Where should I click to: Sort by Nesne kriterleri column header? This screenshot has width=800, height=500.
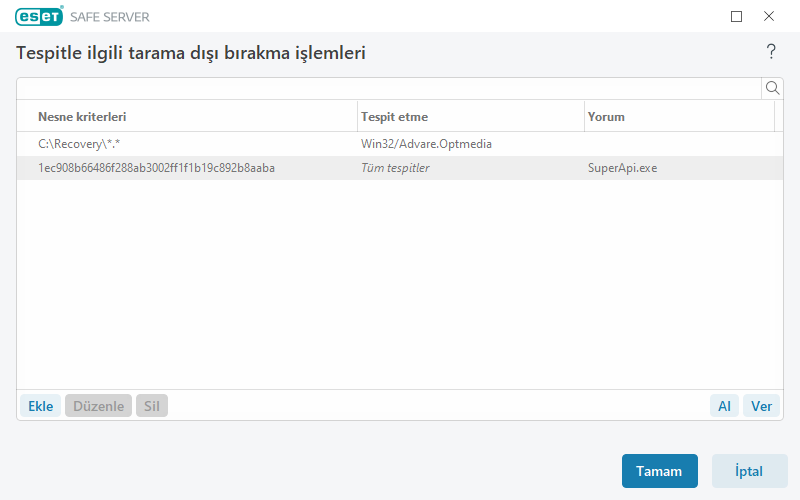[x=82, y=117]
